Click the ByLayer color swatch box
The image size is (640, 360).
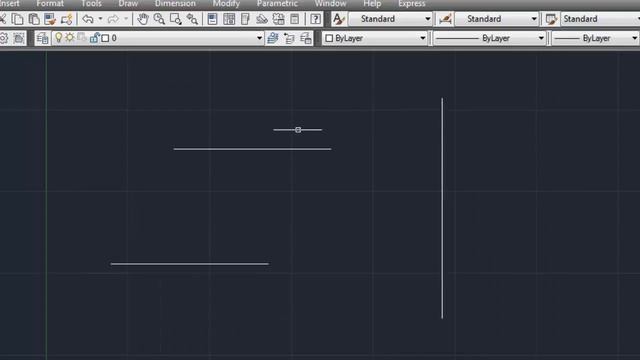tap(329, 38)
